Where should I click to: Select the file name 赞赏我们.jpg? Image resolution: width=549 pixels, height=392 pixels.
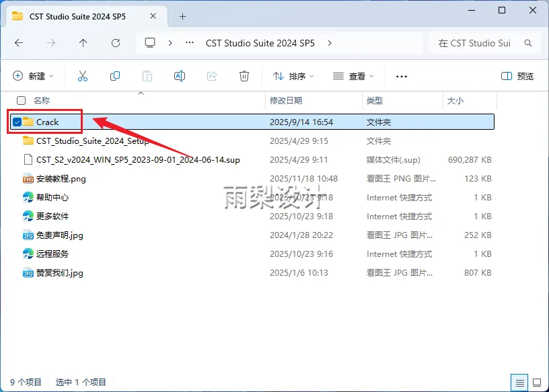pyautogui.click(x=59, y=272)
